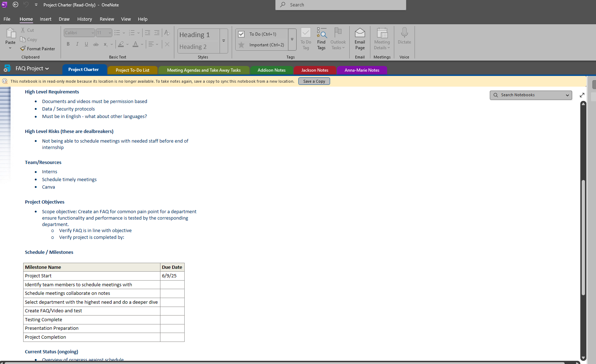Viewport: 596px width, 364px height.
Task: Click the bullet list icon
Action: click(117, 33)
